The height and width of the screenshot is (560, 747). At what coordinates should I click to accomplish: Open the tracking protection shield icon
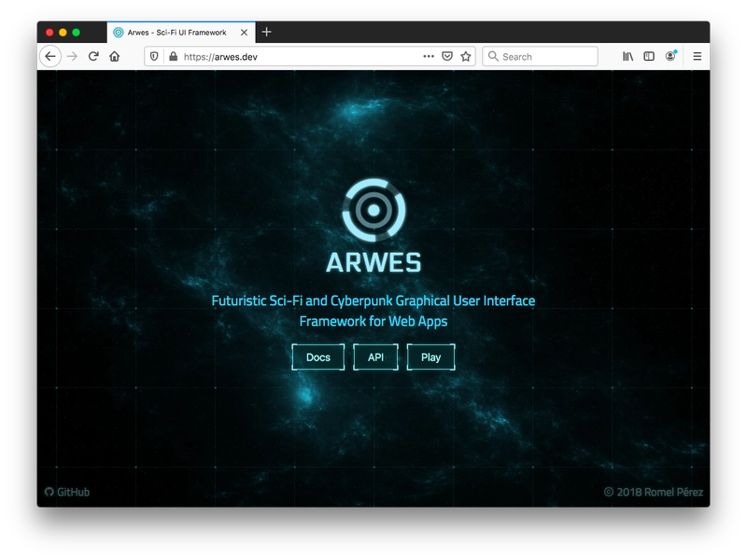(154, 57)
